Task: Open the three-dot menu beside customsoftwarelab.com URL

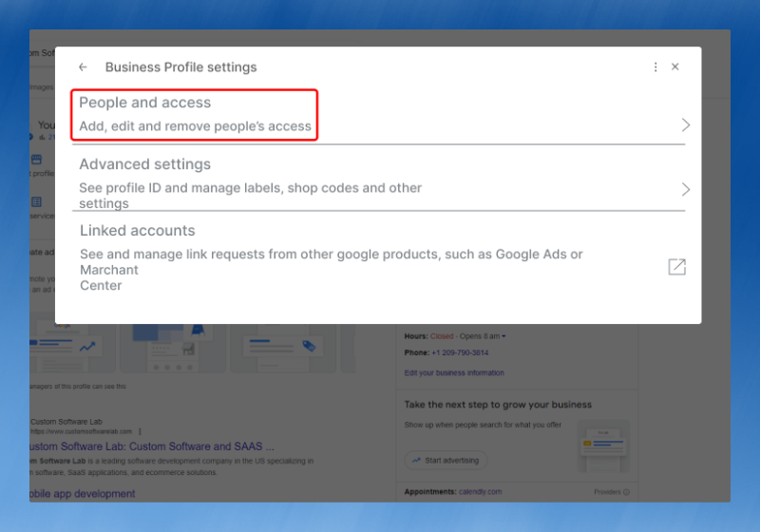Action: (140, 431)
